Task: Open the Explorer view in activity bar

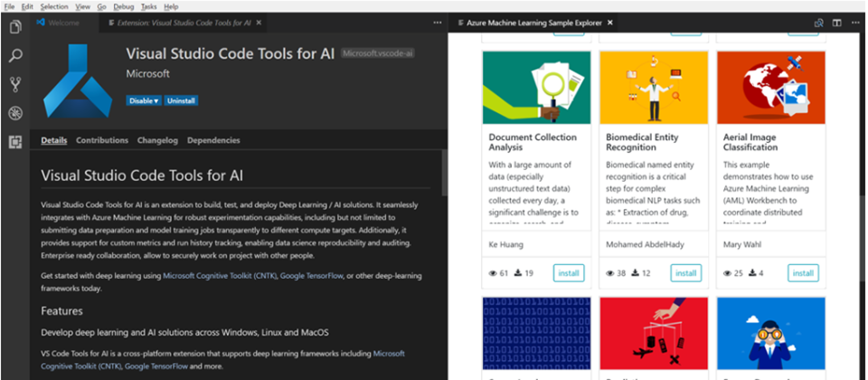Action: 15,27
